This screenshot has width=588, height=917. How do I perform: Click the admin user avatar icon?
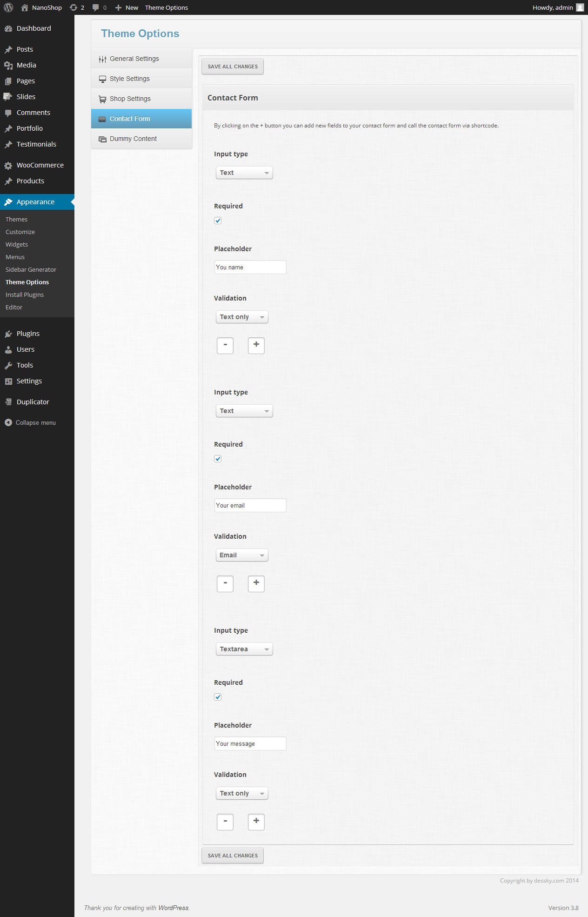tap(580, 7)
